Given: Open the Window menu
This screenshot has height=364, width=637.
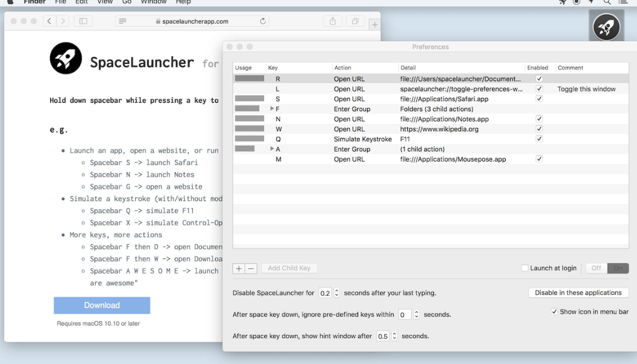Looking at the screenshot, I should point(153,2).
